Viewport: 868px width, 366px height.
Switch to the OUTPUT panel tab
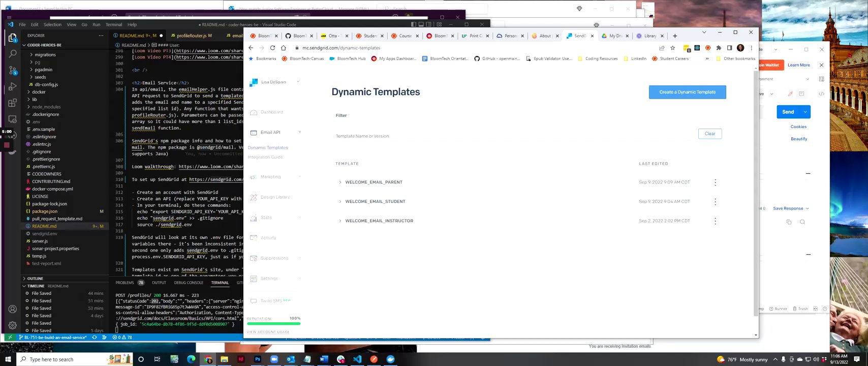159,283
